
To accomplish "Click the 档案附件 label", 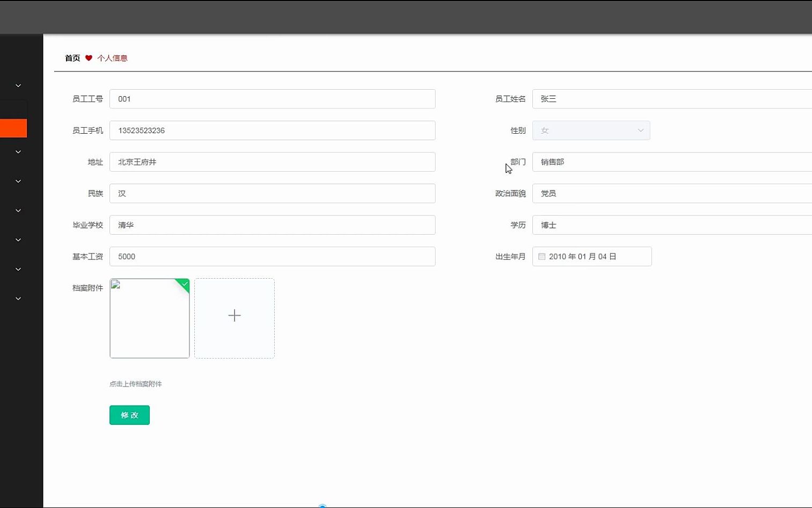I will [87, 288].
